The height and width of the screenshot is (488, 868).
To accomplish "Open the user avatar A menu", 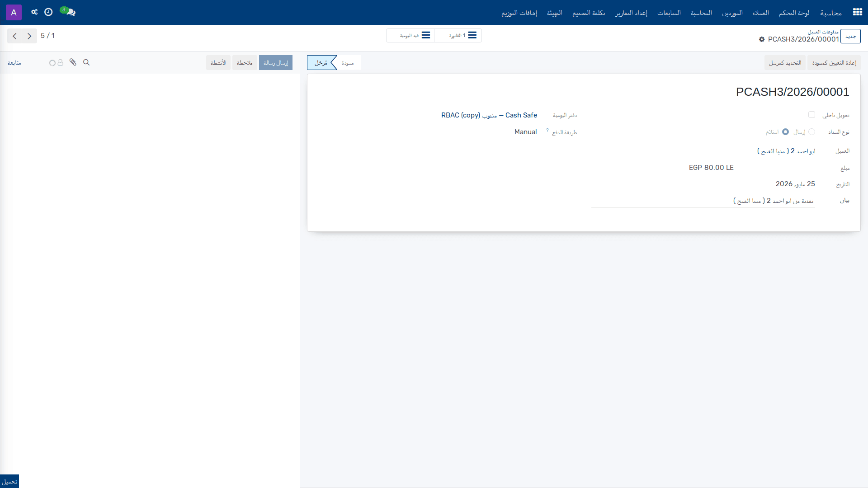I will click(x=14, y=12).
